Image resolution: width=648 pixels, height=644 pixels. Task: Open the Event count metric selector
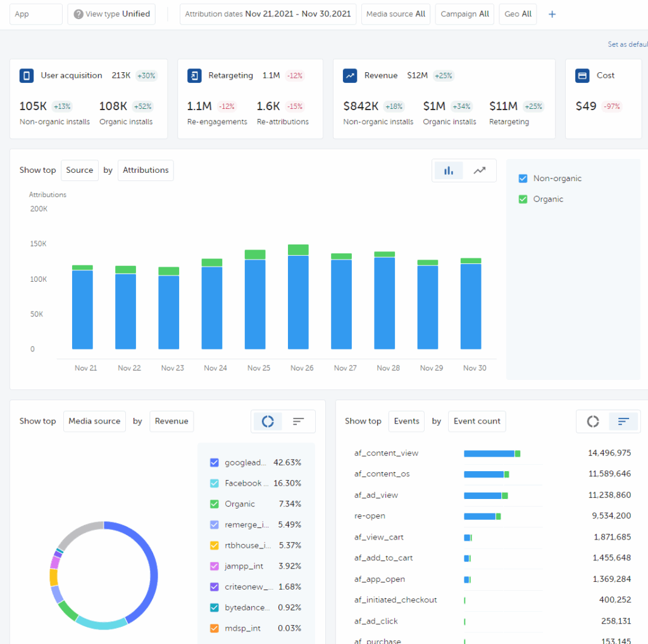tap(477, 422)
